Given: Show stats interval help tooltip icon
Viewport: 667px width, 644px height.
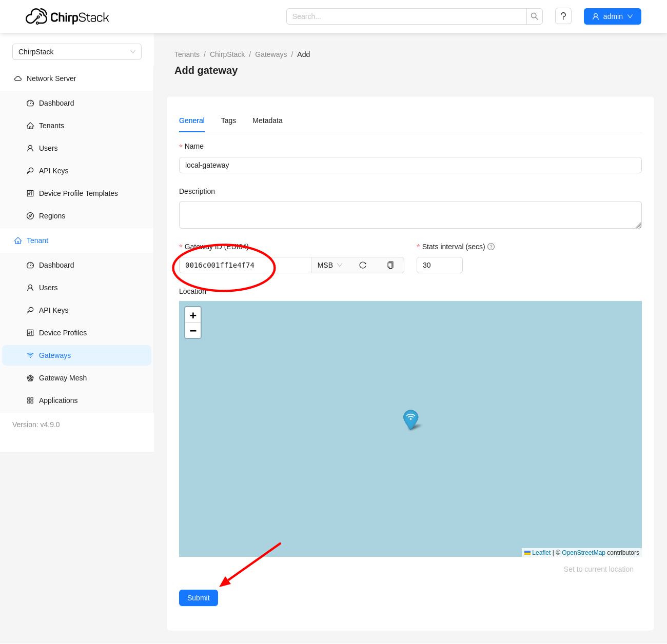Looking at the screenshot, I should (x=491, y=247).
